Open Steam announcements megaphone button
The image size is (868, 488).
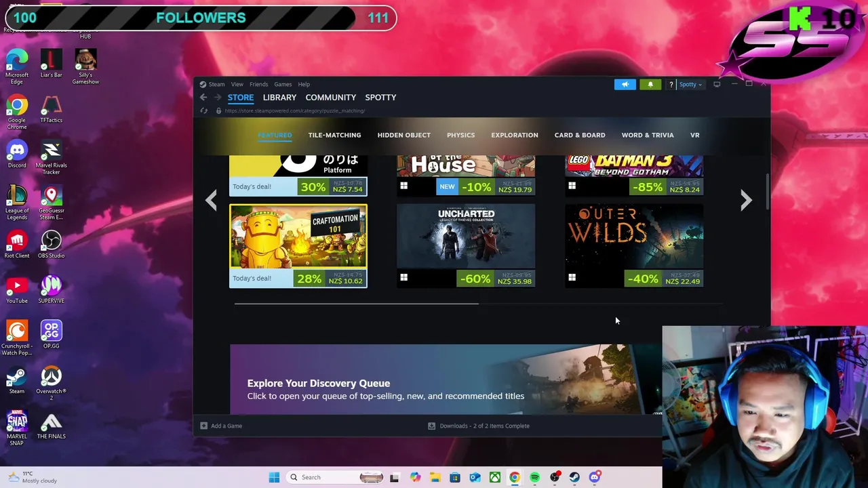click(625, 85)
